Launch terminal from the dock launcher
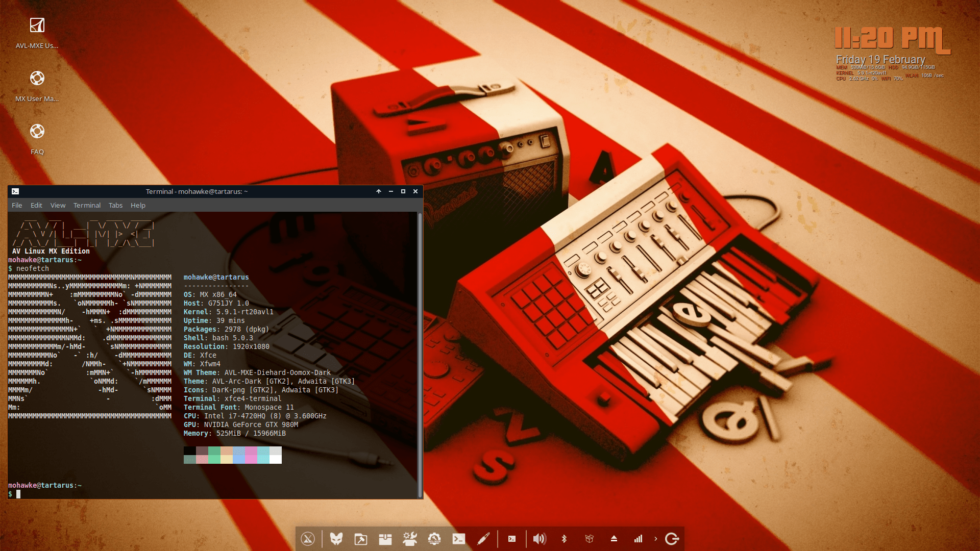Viewport: 980px width, 551px height. click(458, 539)
